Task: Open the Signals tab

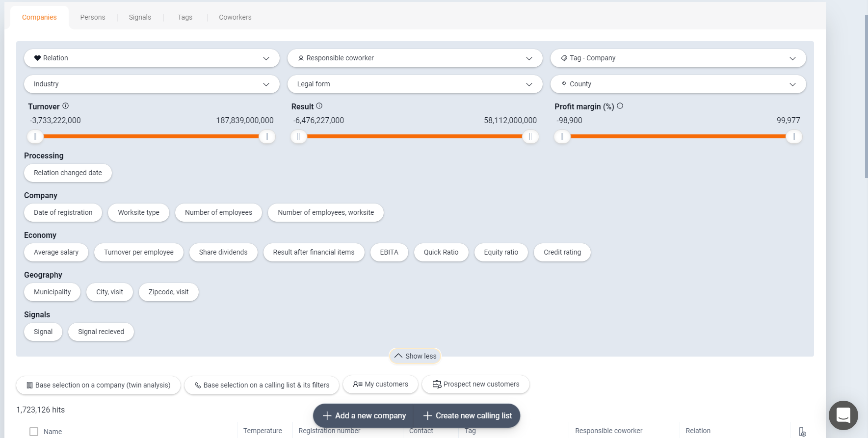Action: (140, 17)
